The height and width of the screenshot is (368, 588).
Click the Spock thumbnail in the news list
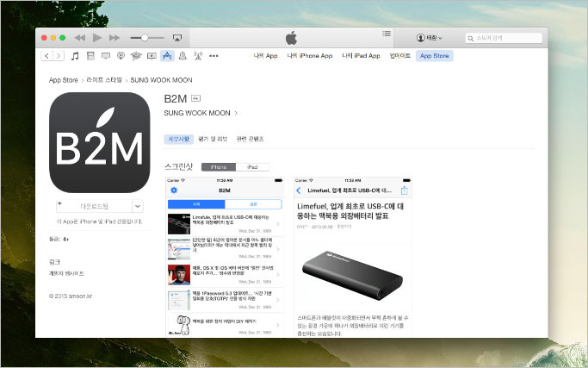[x=179, y=275]
